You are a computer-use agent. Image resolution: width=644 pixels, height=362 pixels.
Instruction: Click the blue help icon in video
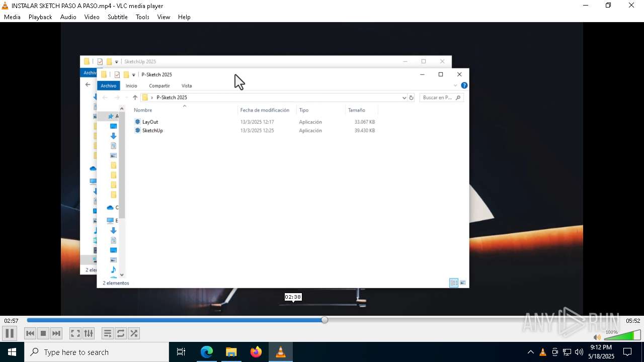pyautogui.click(x=464, y=85)
